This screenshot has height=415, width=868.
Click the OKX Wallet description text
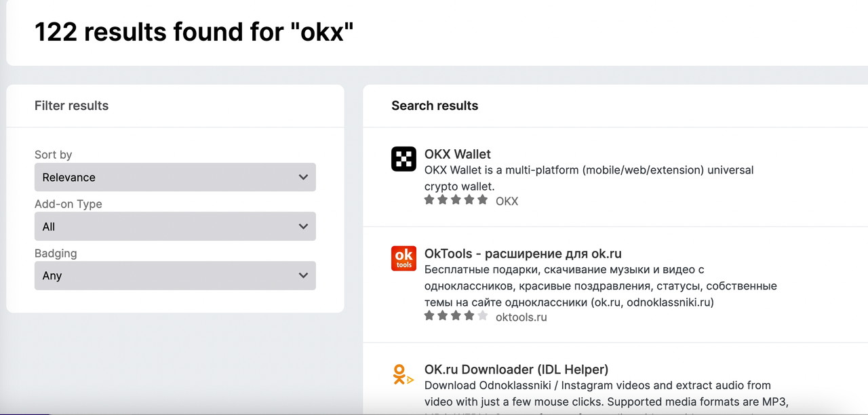(589, 178)
